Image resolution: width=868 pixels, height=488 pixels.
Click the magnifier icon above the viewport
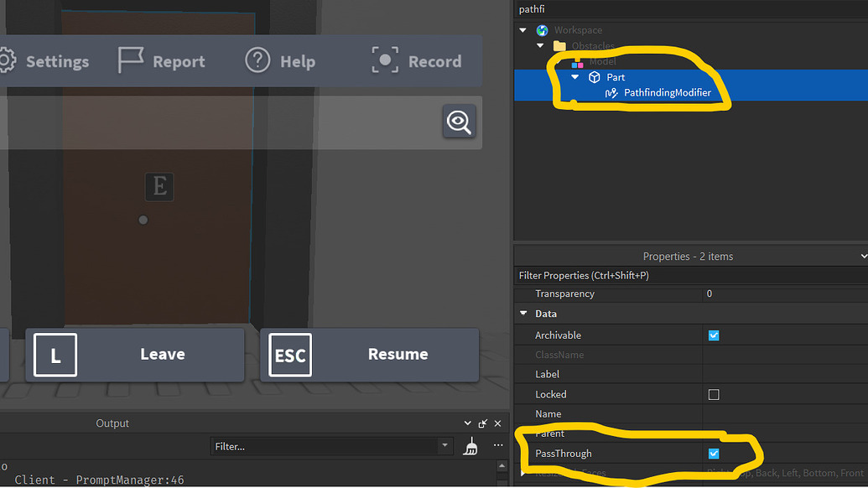(459, 122)
